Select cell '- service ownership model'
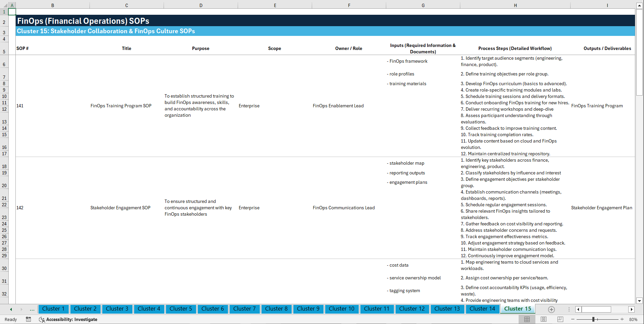Image resolution: width=644 pixels, height=324 pixels. 423,278
